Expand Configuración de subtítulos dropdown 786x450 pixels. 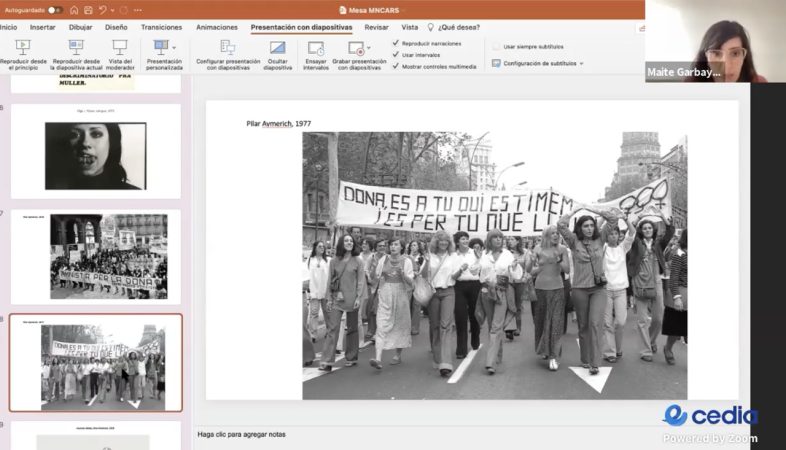[x=581, y=63]
